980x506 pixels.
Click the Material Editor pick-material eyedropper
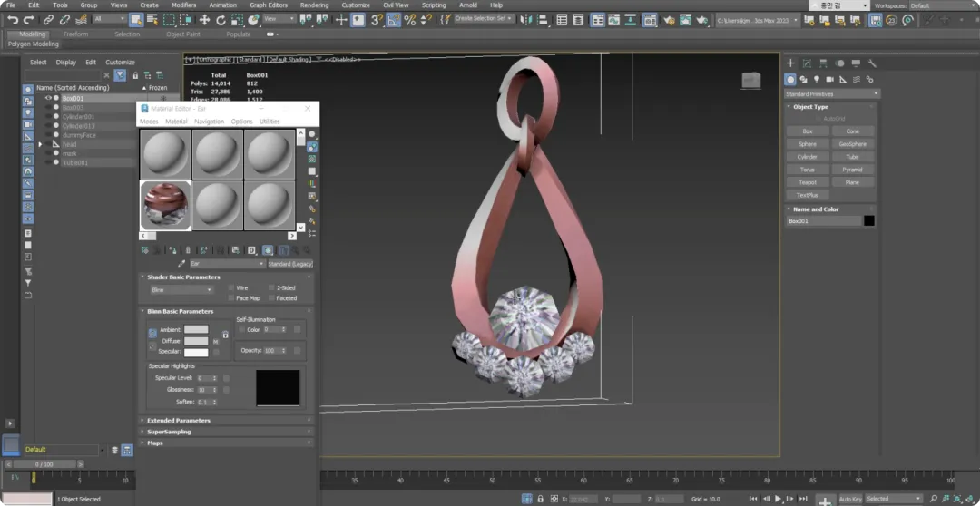tap(181, 264)
